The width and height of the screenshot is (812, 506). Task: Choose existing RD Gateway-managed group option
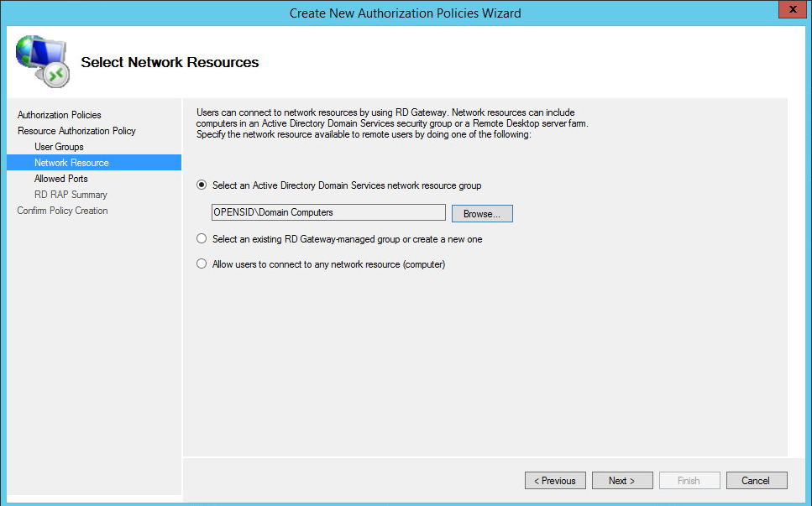(202, 239)
